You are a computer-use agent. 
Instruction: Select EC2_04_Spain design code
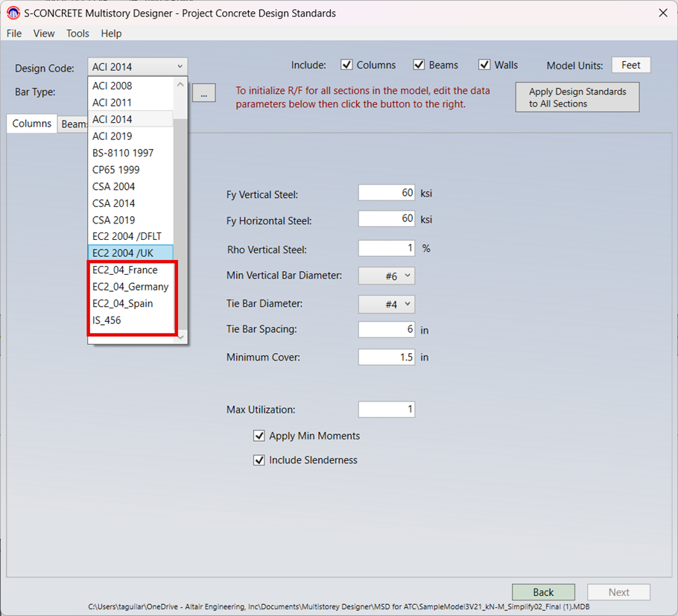coord(130,304)
